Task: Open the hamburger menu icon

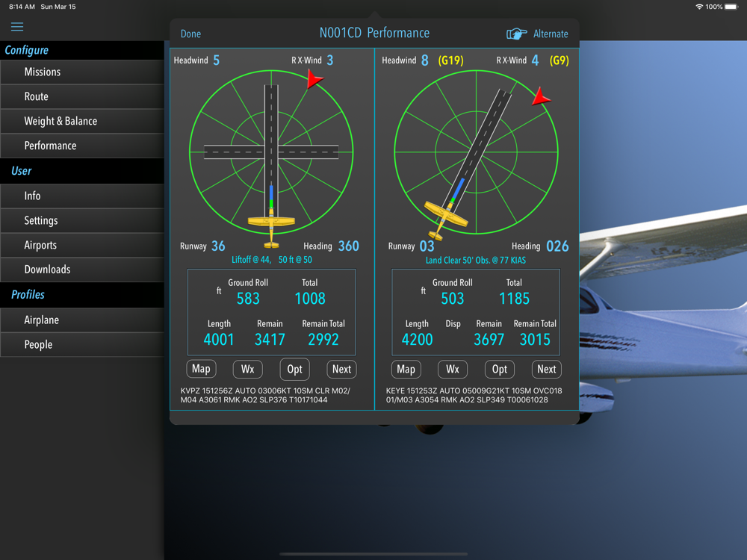Action: (17, 27)
